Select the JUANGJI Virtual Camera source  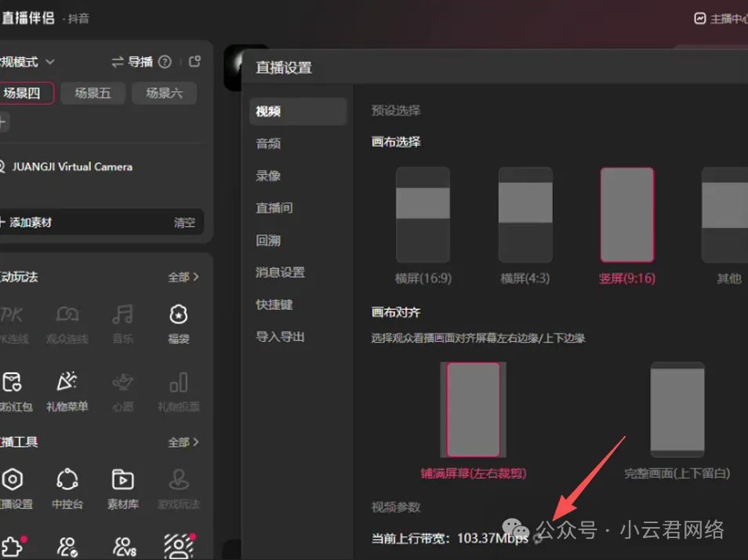(x=72, y=167)
